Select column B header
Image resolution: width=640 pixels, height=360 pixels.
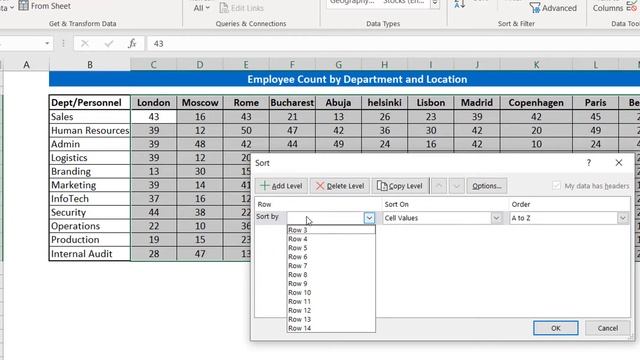[x=90, y=64]
